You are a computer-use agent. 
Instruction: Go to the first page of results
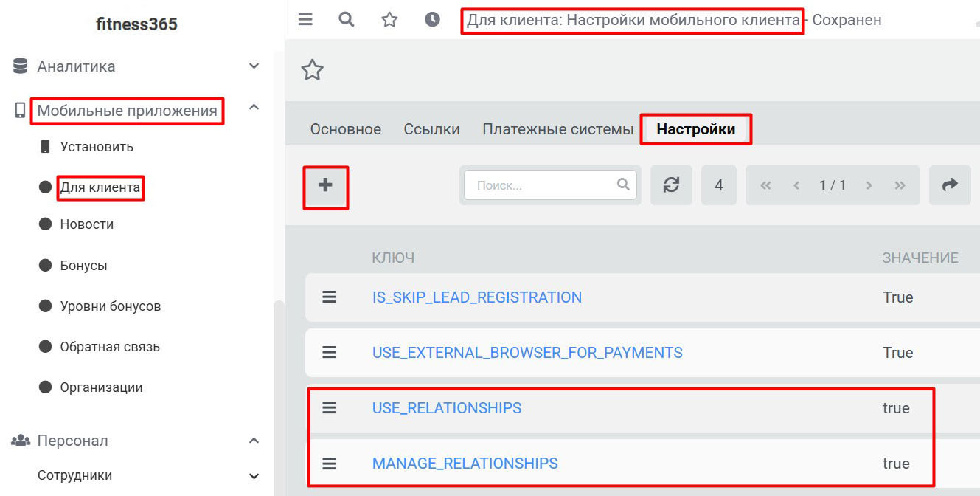pyautogui.click(x=765, y=185)
